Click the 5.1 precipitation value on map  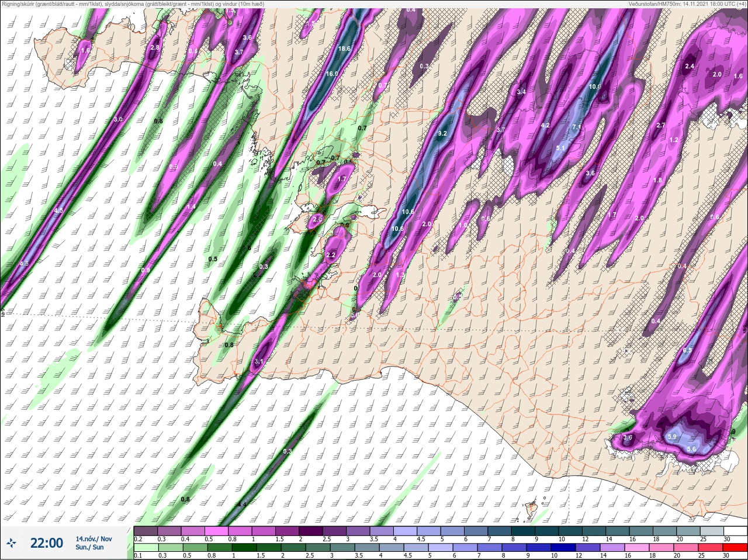[560, 148]
